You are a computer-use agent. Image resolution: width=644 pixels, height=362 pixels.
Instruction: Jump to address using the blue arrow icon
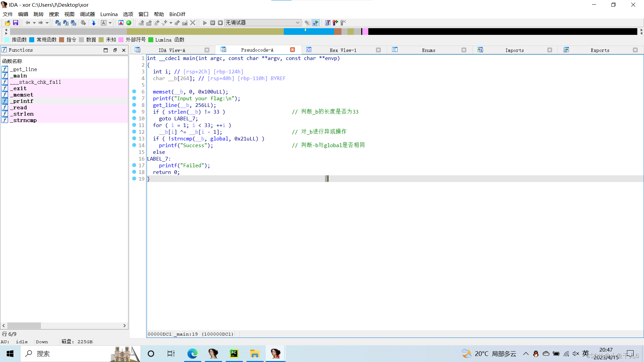coord(94,23)
